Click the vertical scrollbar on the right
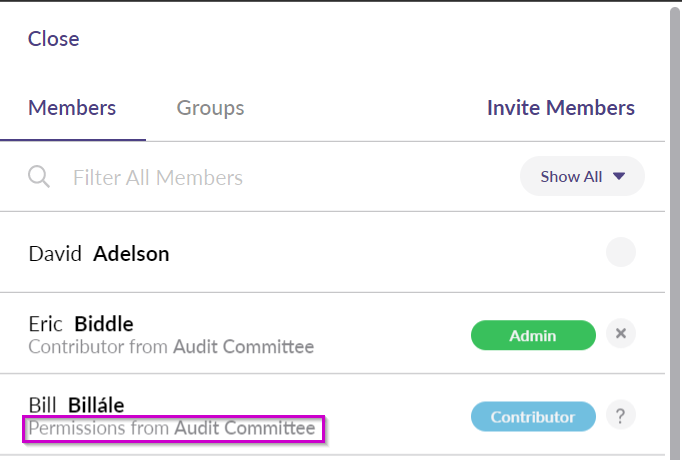Screen dimensions: 682x460 (675, 230)
